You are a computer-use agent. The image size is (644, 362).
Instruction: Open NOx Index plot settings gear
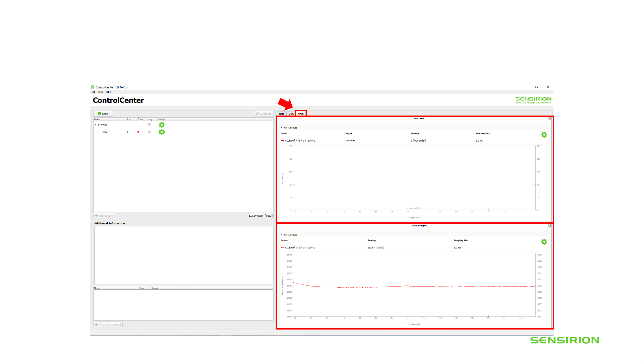[x=544, y=135]
